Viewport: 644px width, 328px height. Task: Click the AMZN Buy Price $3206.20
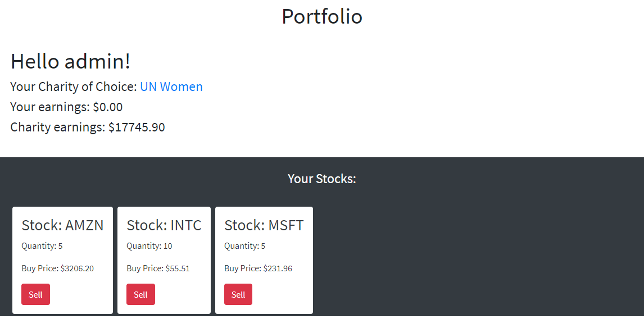coord(57,268)
